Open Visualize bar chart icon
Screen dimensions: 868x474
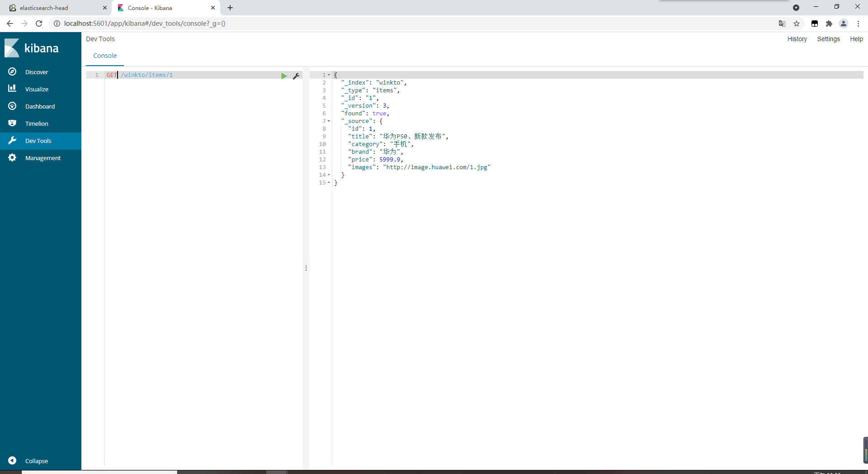12,89
